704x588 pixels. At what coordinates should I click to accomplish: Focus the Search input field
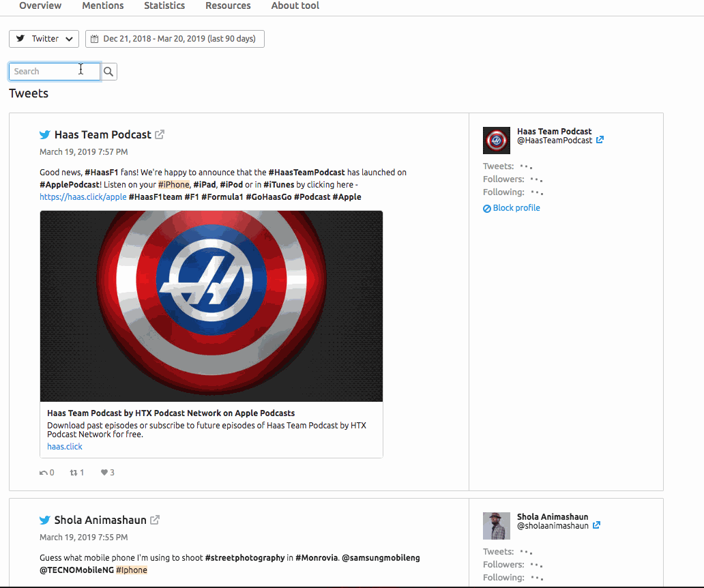[x=55, y=72]
